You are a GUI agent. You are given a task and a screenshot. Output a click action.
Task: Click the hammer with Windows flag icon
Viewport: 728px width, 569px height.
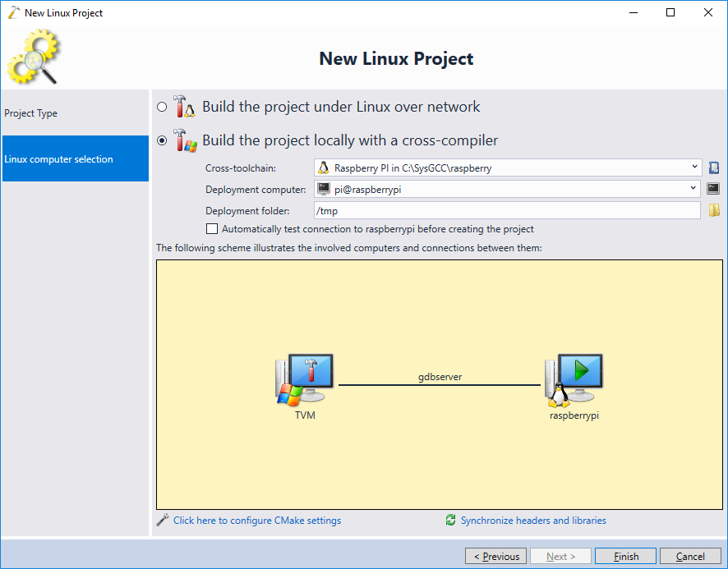pyautogui.click(x=185, y=140)
